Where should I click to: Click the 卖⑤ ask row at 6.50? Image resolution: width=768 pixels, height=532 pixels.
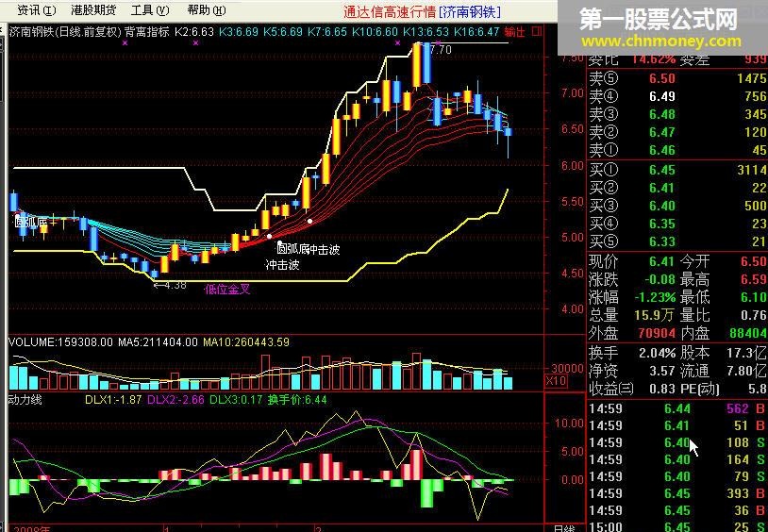[677, 78]
